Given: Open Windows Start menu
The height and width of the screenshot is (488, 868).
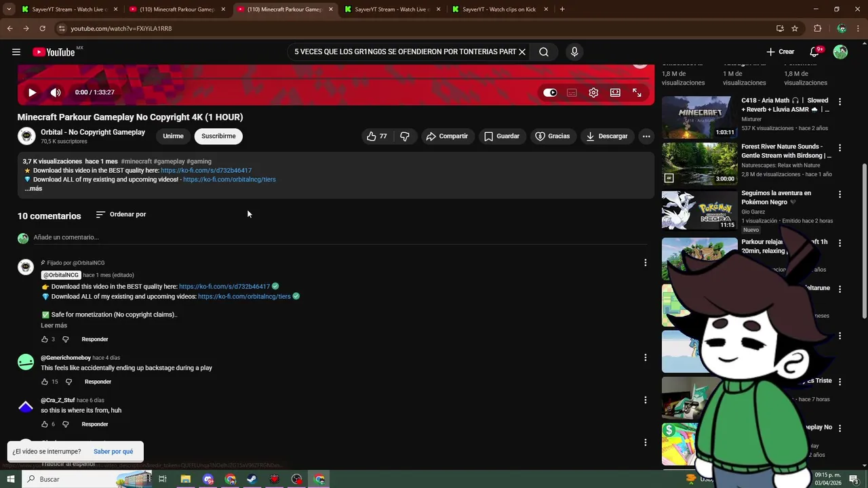Looking at the screenshot, I should [x=10, y=479].
